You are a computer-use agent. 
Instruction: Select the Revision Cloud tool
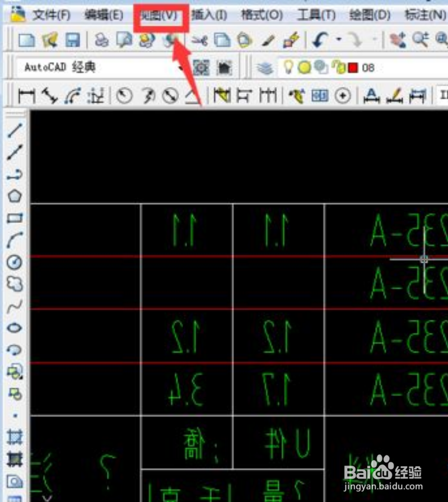(x=15, y=284)
